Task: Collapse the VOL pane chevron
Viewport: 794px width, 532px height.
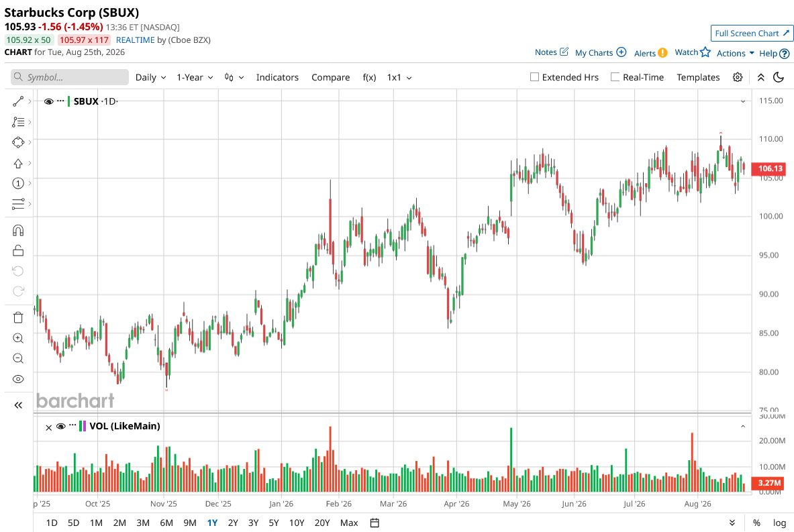Action: (743, 426)
